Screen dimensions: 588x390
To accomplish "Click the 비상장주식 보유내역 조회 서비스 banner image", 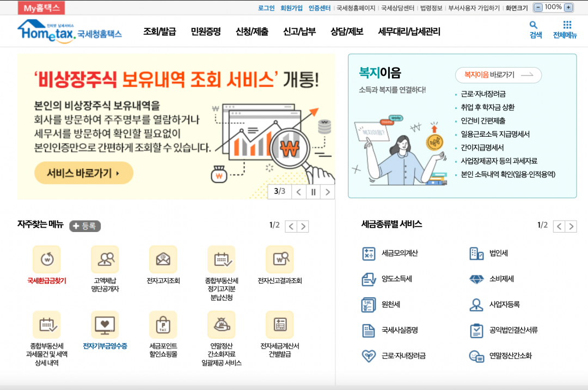I will [x=176, y=126].
